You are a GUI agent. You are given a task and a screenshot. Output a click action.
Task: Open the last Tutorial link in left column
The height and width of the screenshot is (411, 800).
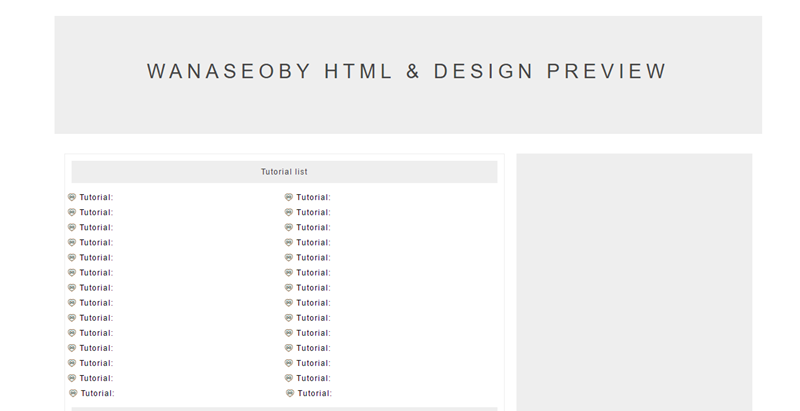coord(97,393)
